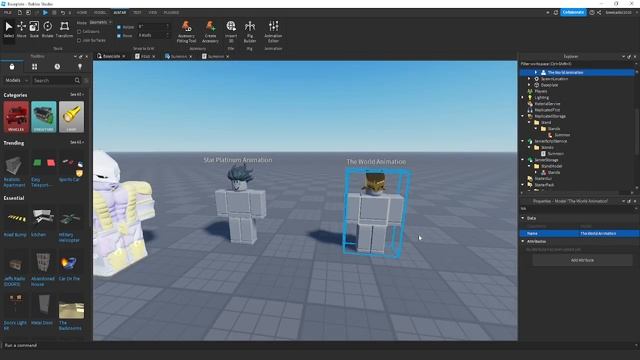
Task: Open the Toolbox Creations lightbulb tab
Action: click(x=80, y=67)
